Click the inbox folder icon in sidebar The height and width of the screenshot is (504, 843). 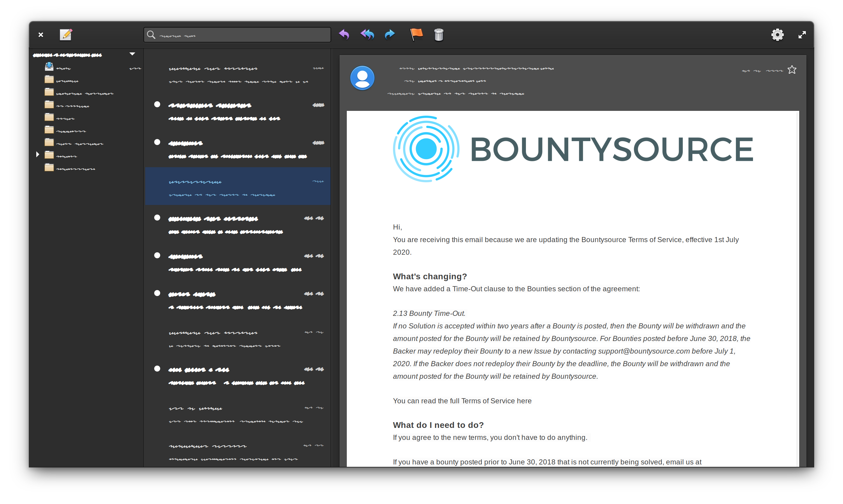tap(49, 67)
